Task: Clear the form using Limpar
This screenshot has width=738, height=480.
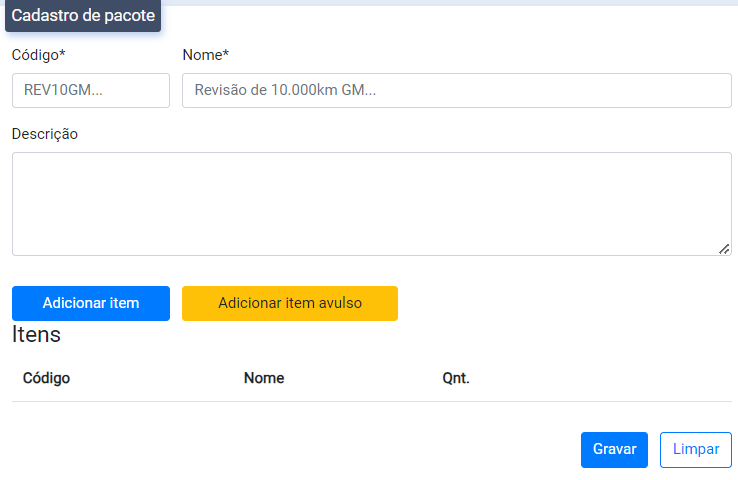Action: pyautogui.click(x=695, y=450)
